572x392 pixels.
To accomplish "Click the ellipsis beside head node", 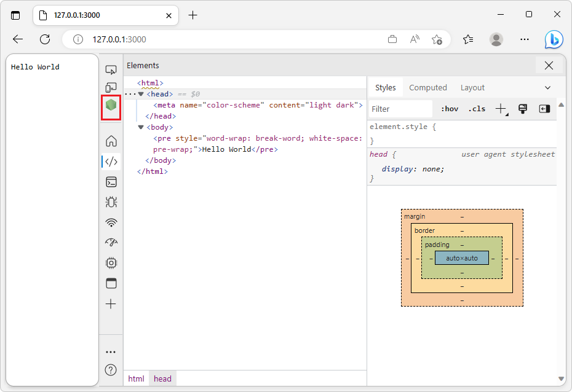I will [130, 94].
